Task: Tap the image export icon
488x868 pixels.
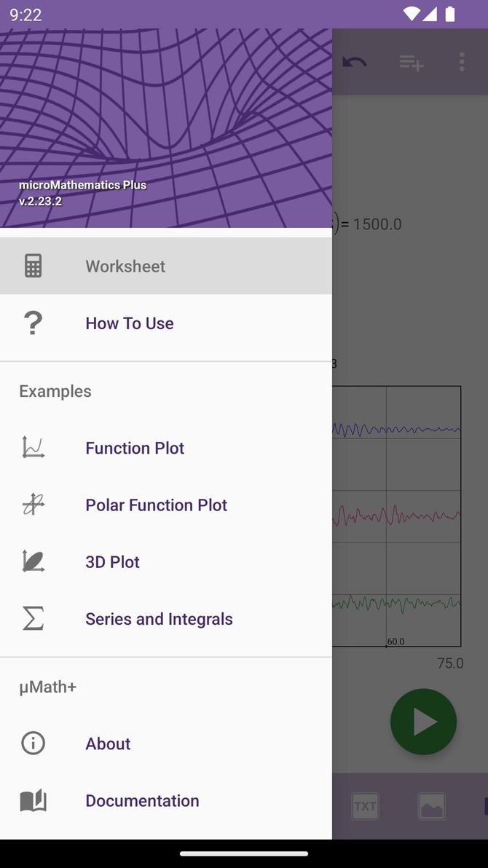Action: pos(431,806)
